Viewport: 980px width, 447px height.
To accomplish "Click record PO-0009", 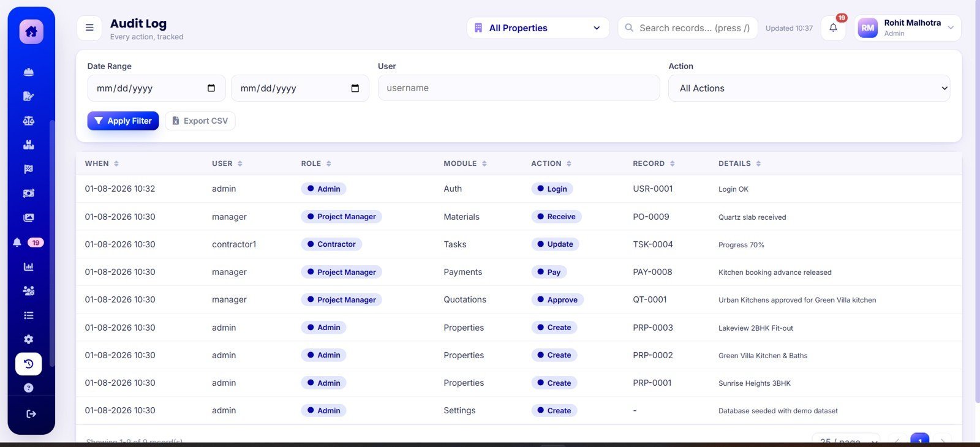I will [651, 217].
